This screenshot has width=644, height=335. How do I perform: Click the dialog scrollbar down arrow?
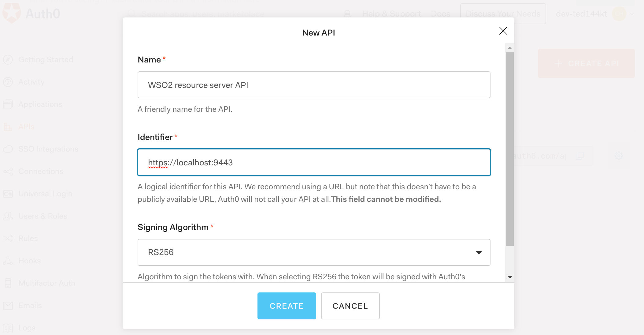(x=509, y=277)
